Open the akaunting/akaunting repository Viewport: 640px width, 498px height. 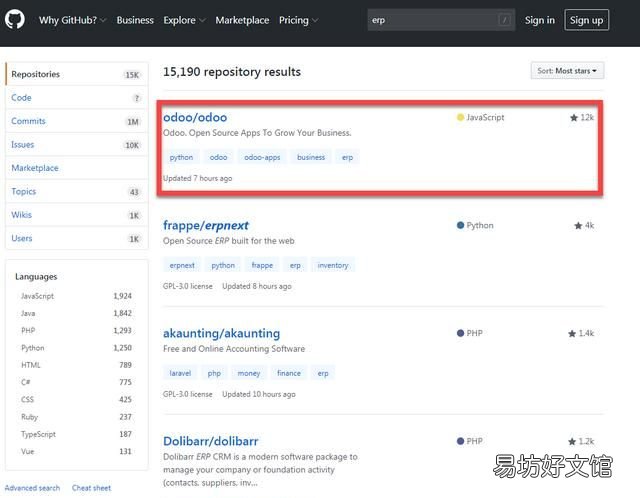222,333
